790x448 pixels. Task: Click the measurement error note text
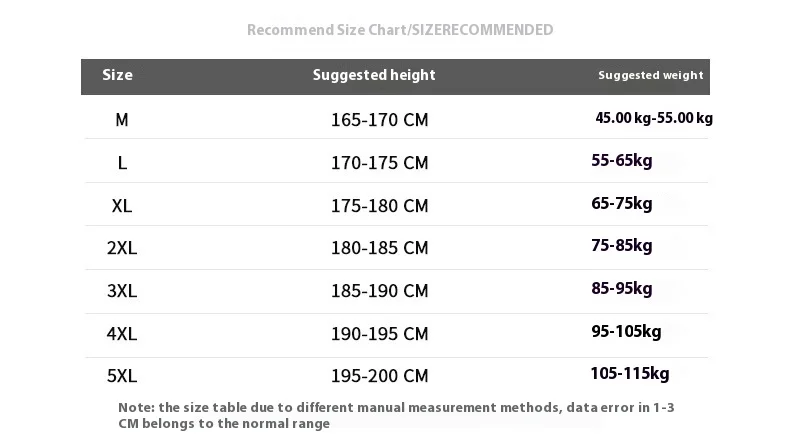click(x=396, y=415)
